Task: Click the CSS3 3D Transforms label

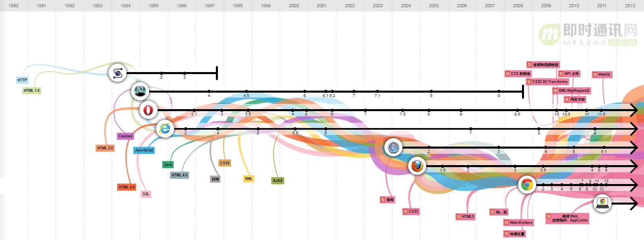Action: tap(547, 82)
